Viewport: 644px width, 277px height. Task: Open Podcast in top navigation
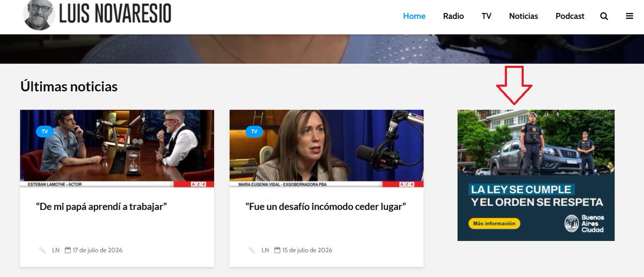point(570,16)
